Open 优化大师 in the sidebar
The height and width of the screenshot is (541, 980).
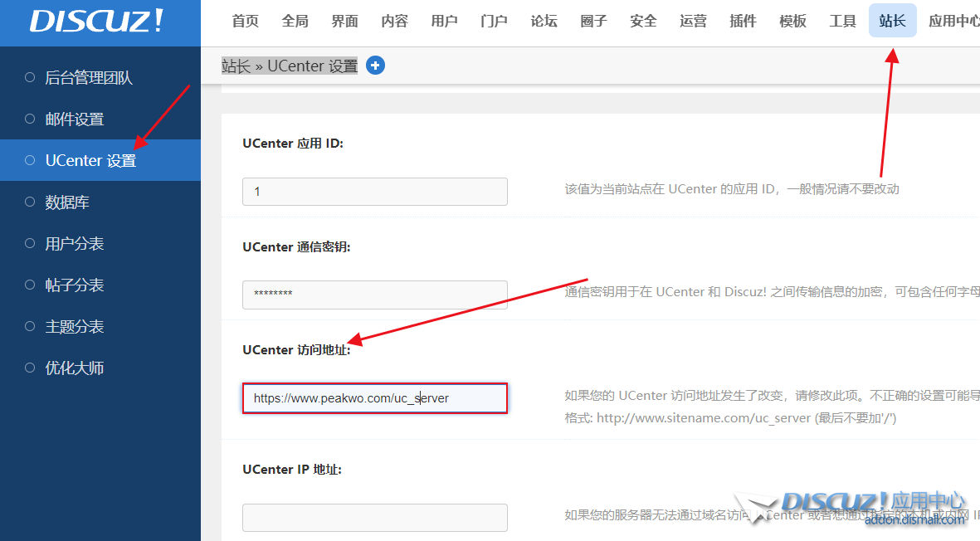[x=75, y=368]
